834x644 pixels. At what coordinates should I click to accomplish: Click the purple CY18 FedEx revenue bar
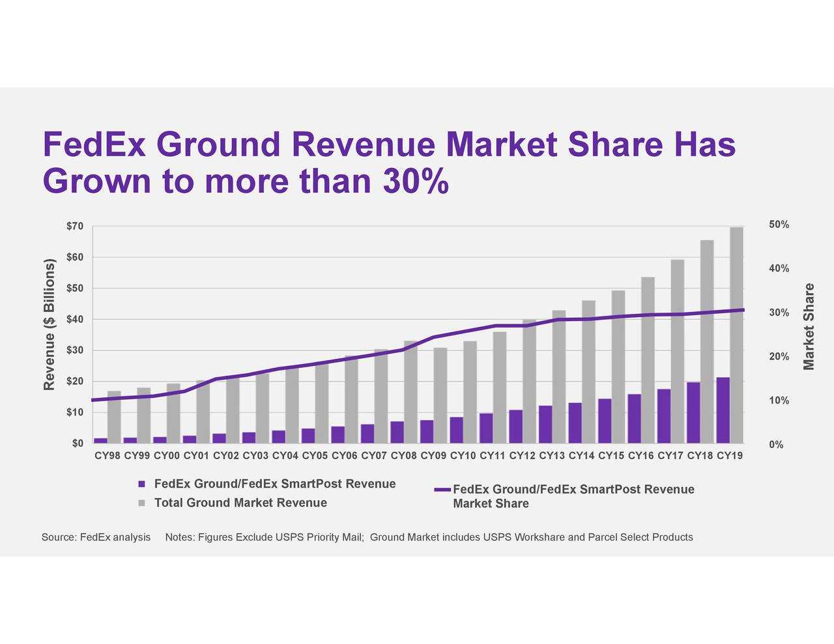pos(693,412)
